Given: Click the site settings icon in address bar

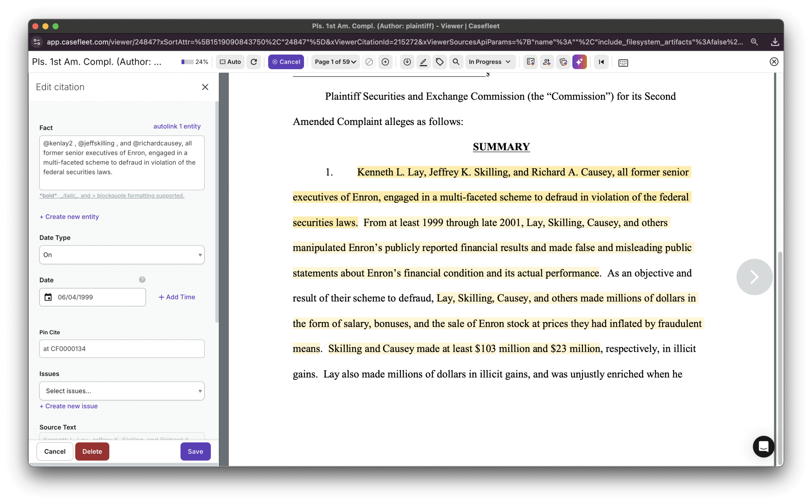Looking at the screenshot, I should pos(37,42).
